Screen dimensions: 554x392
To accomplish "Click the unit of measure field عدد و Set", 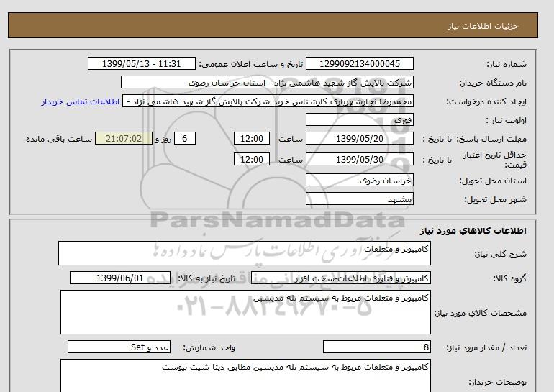I will point(119,347).
